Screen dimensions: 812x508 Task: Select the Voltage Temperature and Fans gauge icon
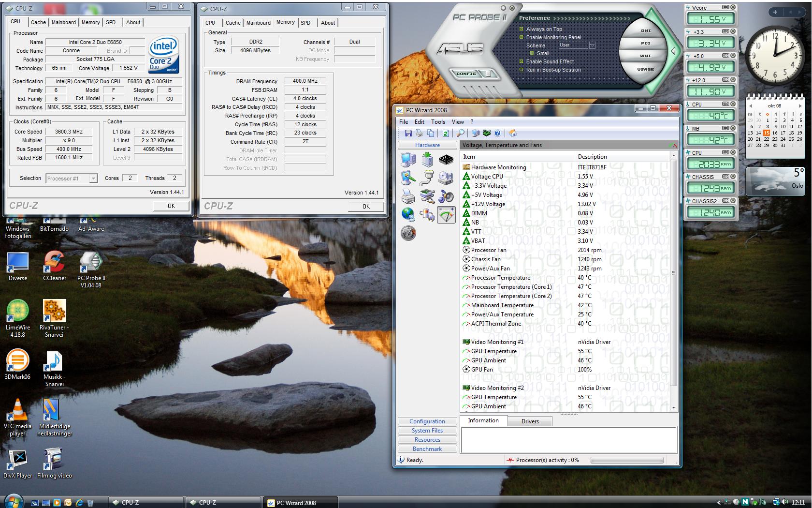pyautogui.click(x=446, y=214)
